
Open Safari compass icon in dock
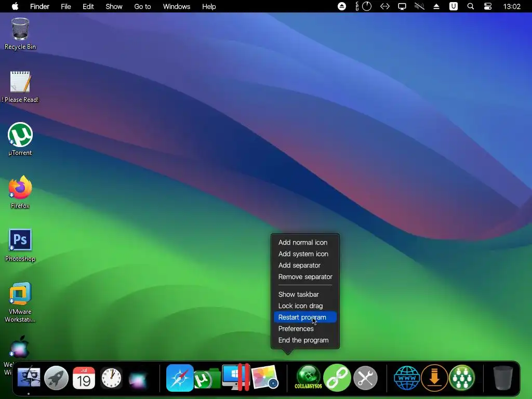(x=180, y=378)
